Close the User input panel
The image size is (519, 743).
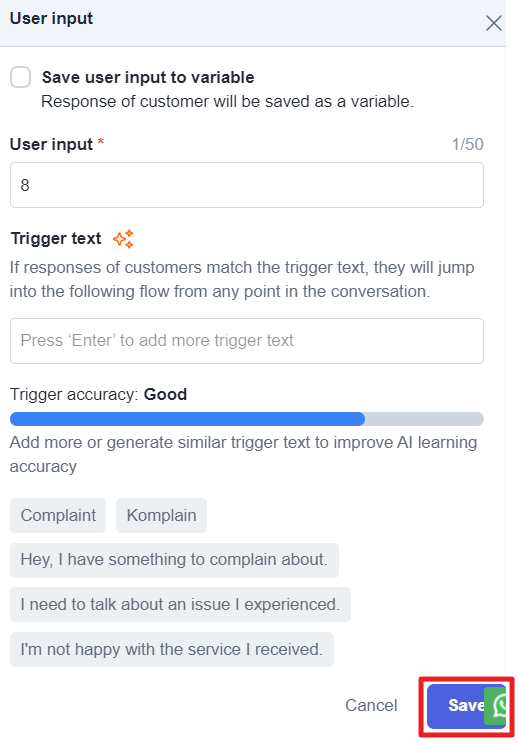[493, 23]
